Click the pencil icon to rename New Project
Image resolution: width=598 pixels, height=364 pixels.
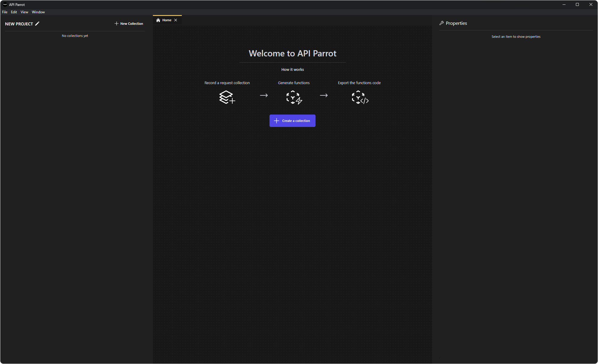37,24
